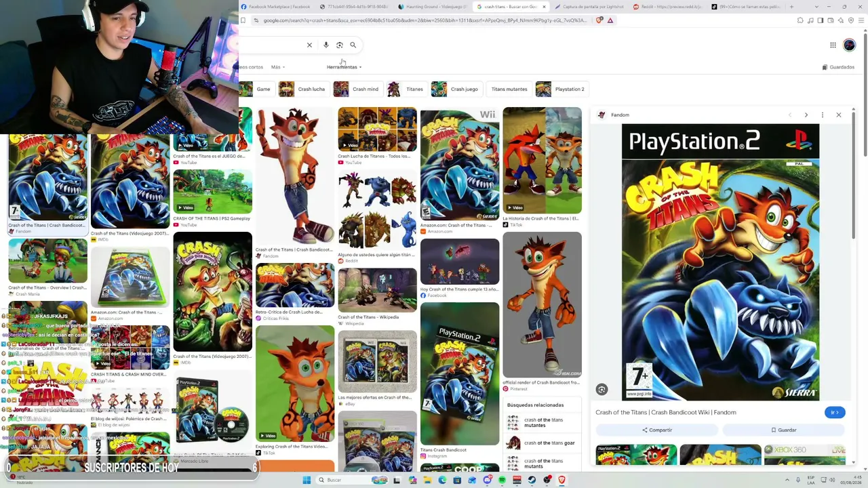This screenshot has width=868, height=488.
Task: Click the Compartir button
Action: click(x=656, y=430)
